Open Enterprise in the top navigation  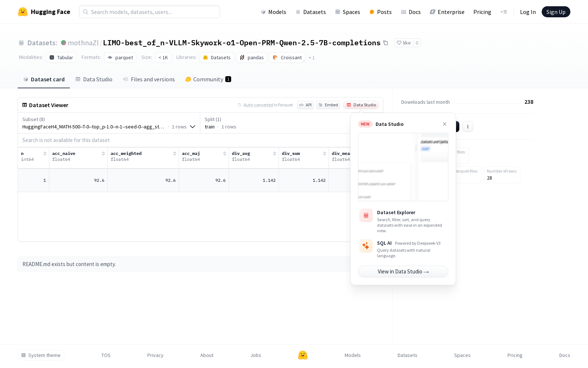[447, 12]
